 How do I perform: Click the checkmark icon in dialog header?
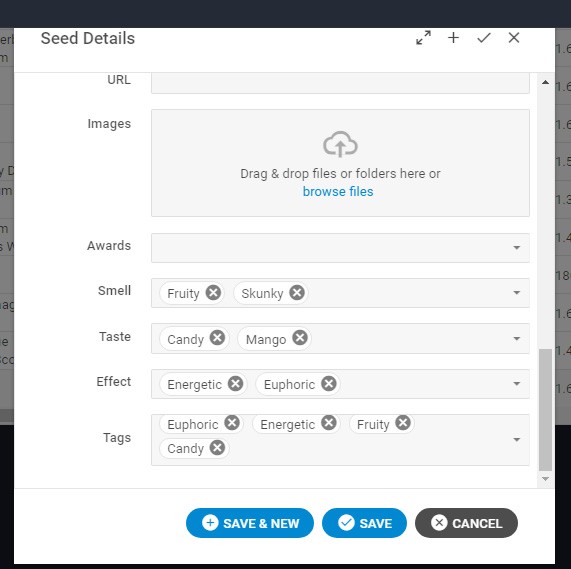484,38
